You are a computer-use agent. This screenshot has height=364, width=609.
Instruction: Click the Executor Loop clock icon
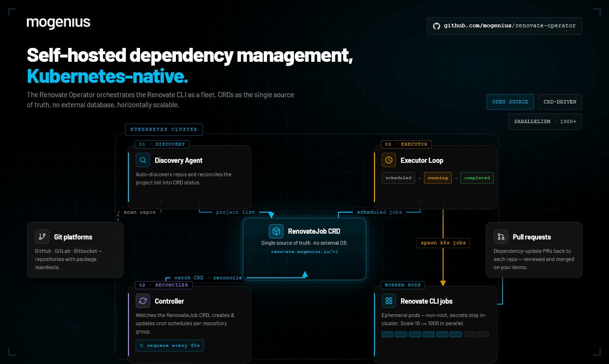click(389, 160)
